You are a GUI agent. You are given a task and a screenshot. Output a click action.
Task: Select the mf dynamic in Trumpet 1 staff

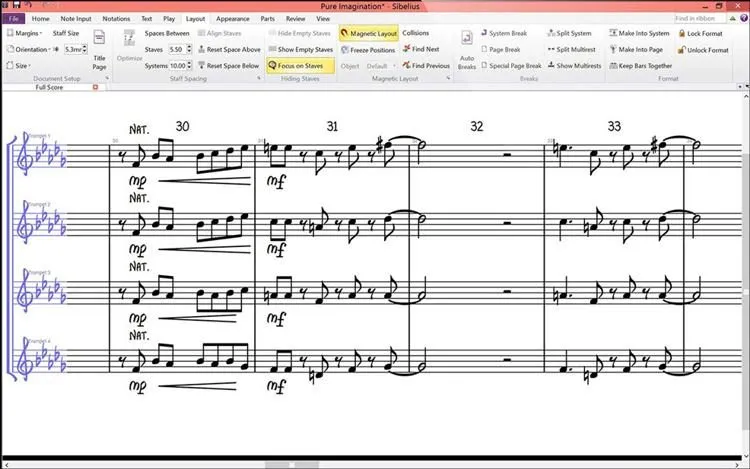pos(276,181)
